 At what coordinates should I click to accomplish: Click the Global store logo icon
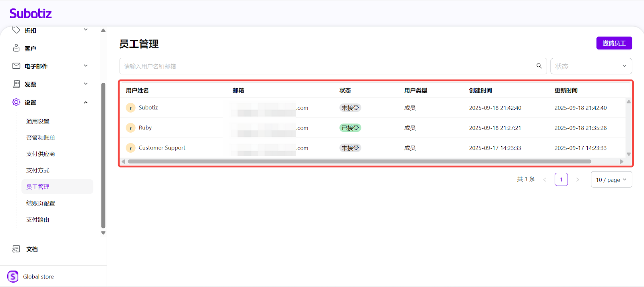[13, 277]
